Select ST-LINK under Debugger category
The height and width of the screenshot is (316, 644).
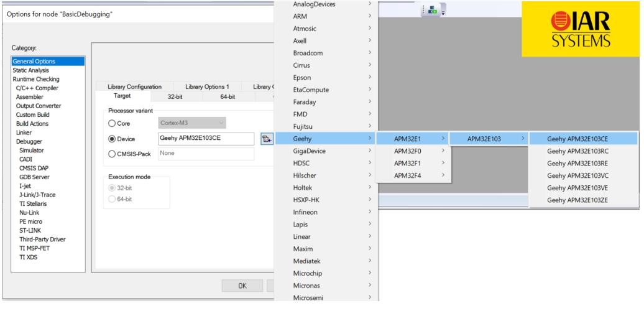point(30,230)
